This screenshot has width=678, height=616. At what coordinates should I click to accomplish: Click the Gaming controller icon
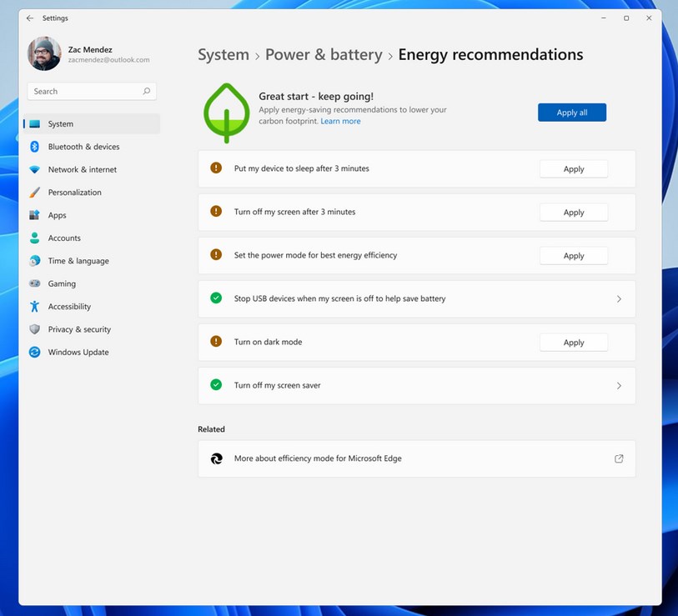34,283
